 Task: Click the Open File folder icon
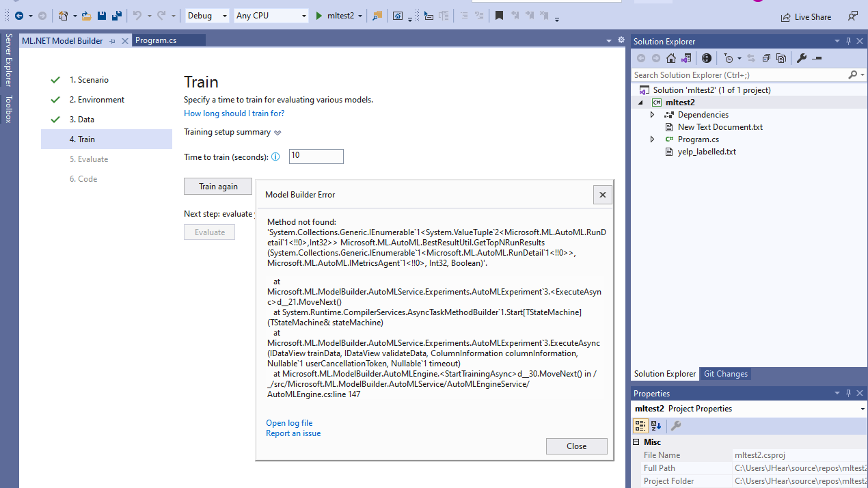click(x=86, y=16)
